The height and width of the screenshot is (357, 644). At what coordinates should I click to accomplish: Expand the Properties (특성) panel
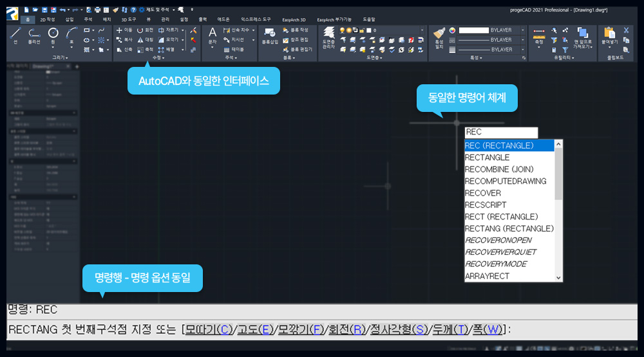(476, 58)
